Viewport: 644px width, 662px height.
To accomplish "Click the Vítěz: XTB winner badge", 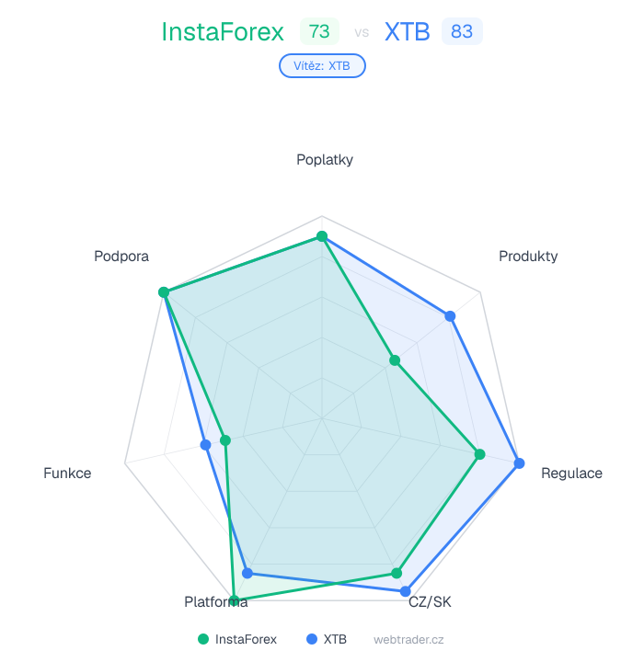I will click(322, 66).
